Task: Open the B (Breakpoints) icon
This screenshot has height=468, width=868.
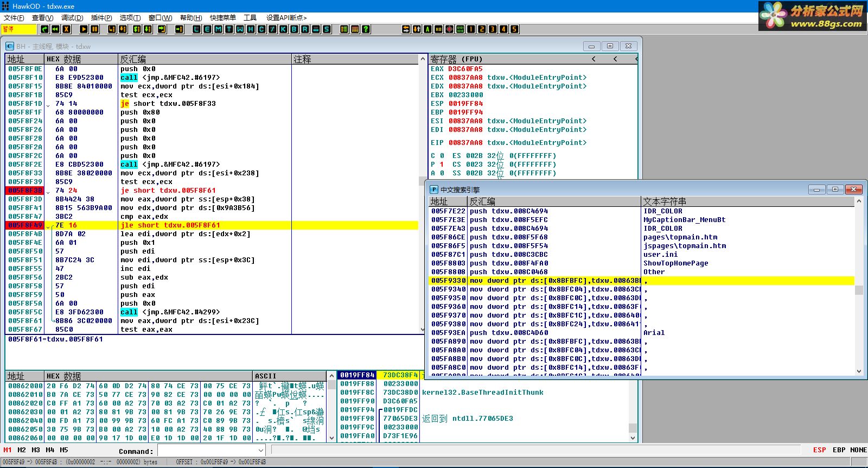Action: [294, 29]
